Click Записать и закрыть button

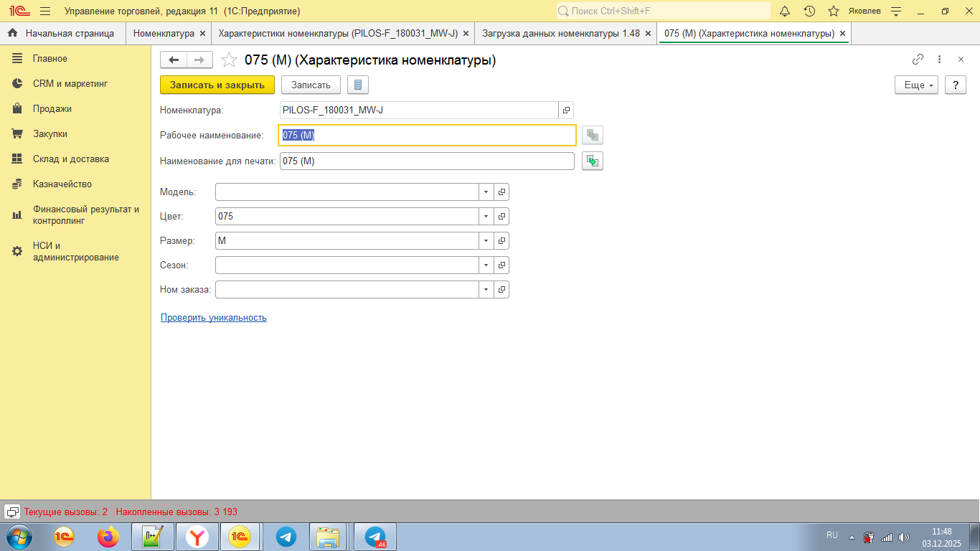217,85
